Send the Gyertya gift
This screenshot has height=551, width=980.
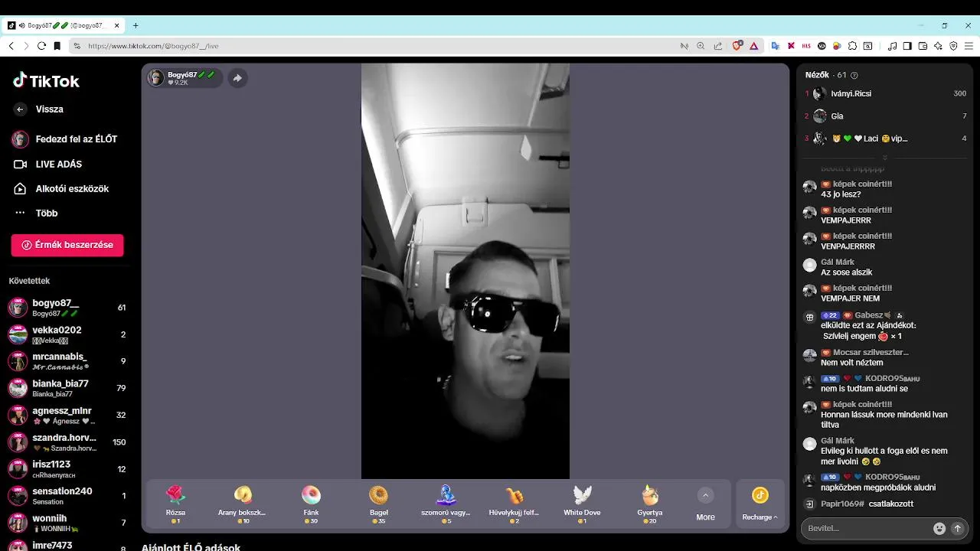[x=650, y=504]
